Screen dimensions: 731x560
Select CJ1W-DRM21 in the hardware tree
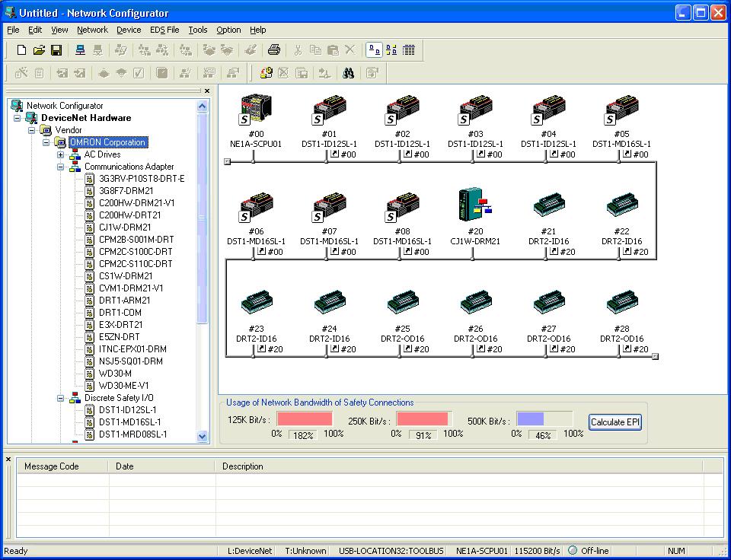pos(125,228)
